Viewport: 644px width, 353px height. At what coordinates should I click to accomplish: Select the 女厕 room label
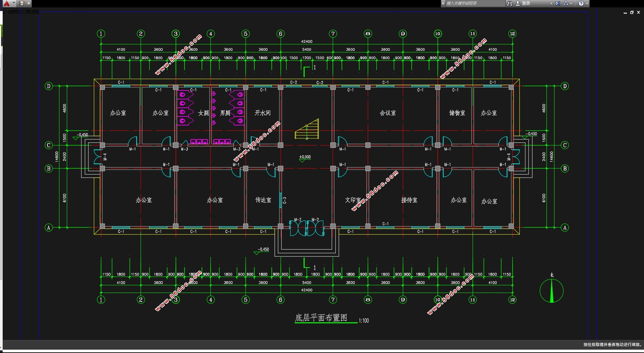[x=203, y=113]
